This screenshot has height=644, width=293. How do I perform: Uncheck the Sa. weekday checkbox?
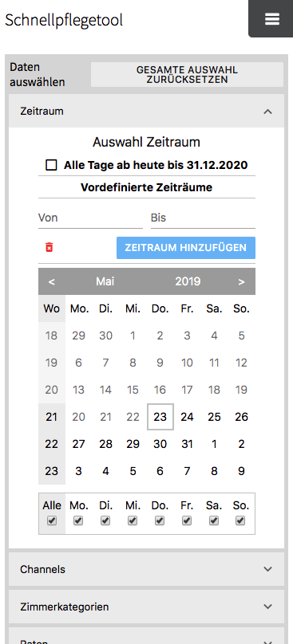(214, 520)
